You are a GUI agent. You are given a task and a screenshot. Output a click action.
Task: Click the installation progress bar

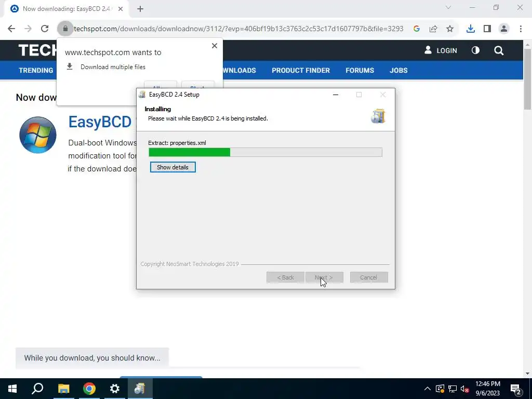[x=265, y=152]
